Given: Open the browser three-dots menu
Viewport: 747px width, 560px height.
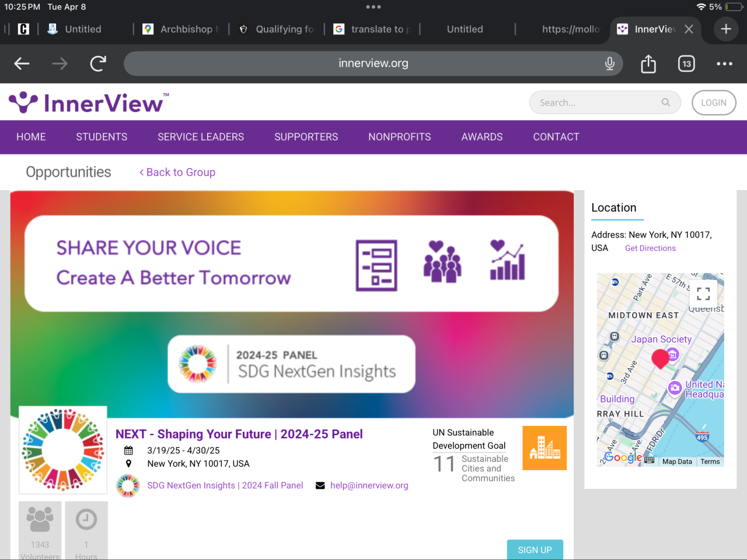Looking at the screenshot, I should click(724, 64).
